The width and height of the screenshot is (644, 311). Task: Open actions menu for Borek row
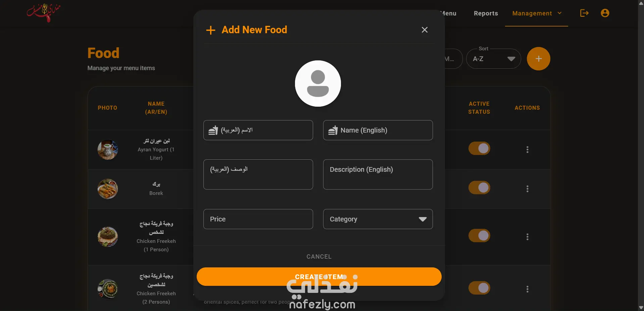tap(527, 189)
